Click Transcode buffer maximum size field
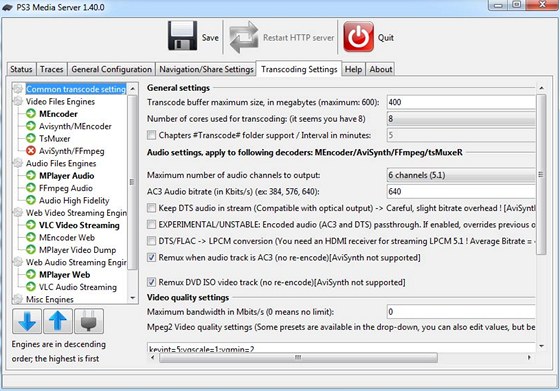Image resolution: width=560 pixels, height=391 pixels. click(461, 102)
